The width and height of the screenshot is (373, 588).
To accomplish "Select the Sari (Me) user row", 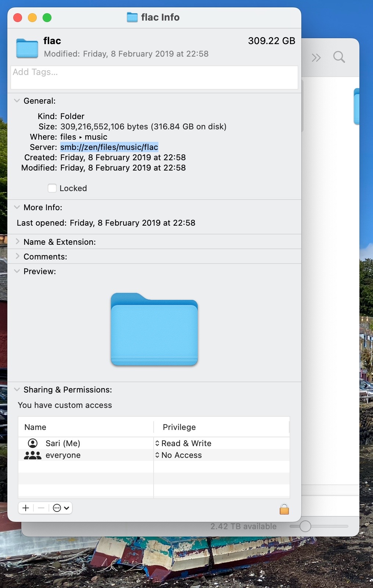I will click(62, 443).
